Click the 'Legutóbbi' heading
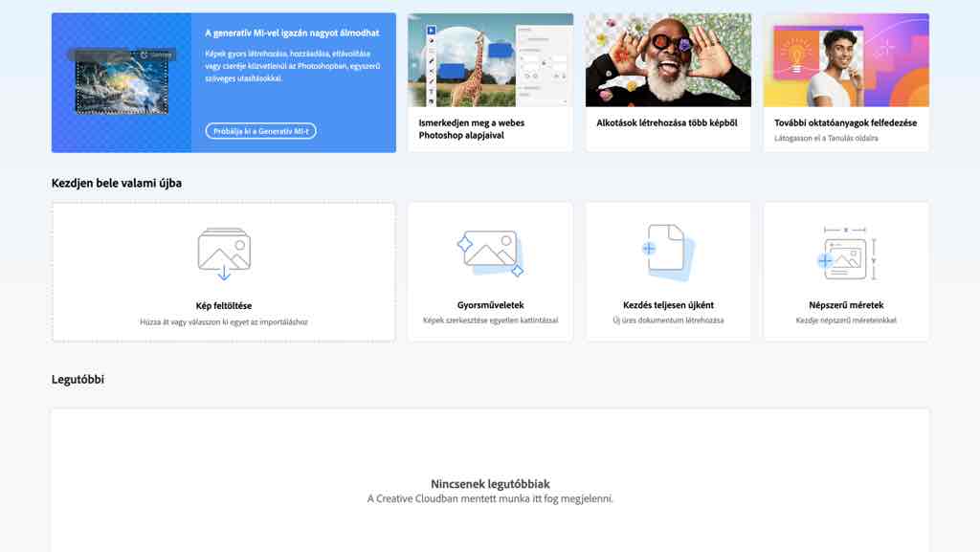 pyautogui.click(x=78, y=380)
